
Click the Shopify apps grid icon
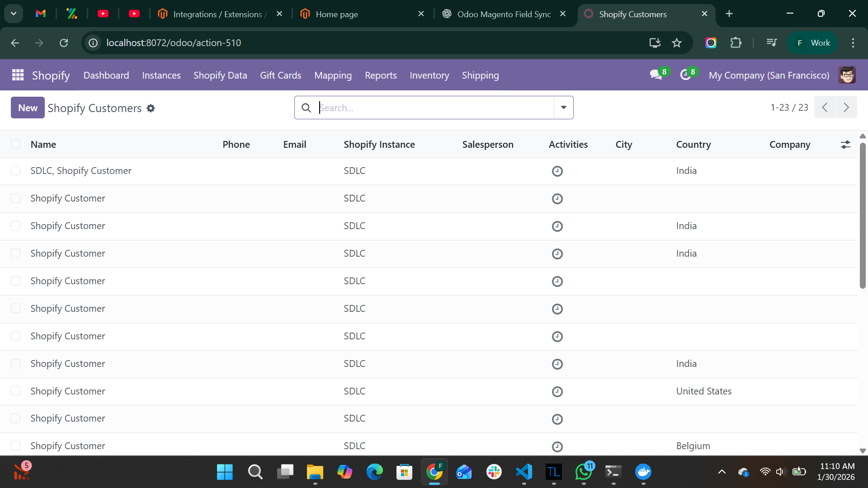tap(17, 75)
